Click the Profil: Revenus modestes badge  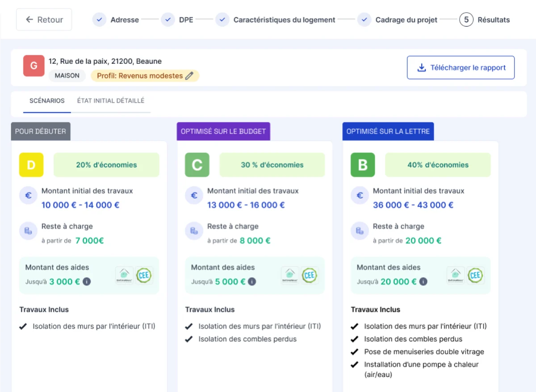145,76
